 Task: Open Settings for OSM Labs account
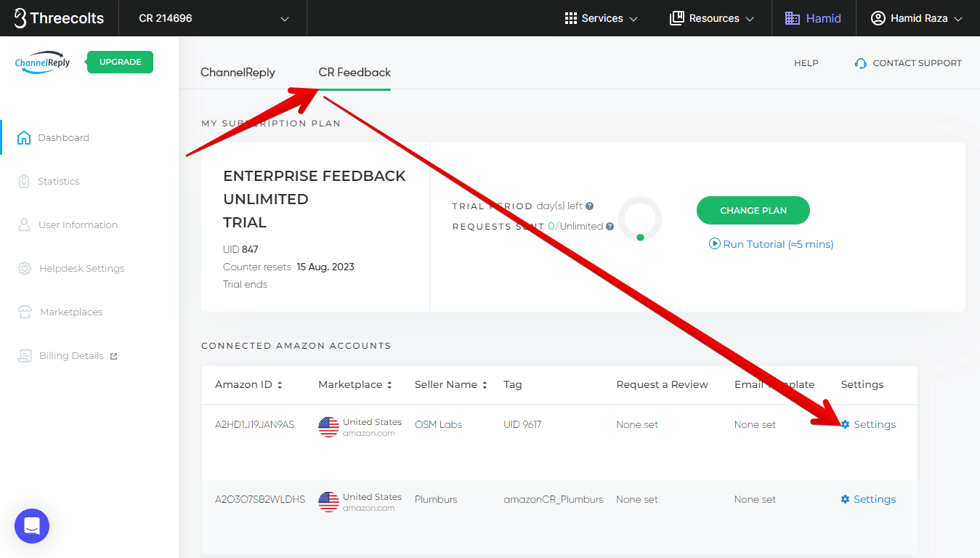coord(868,424)
